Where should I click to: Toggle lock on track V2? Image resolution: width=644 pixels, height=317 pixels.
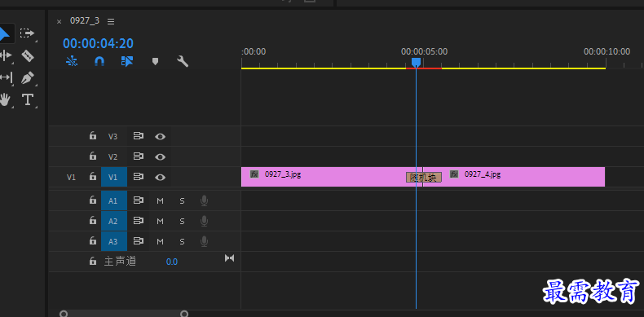(x=93, y=156)
